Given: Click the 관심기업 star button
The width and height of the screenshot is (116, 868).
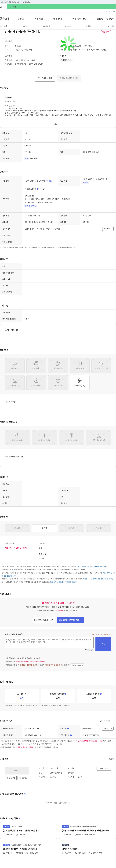Looking at the screenshot, I should pos(11,778).
